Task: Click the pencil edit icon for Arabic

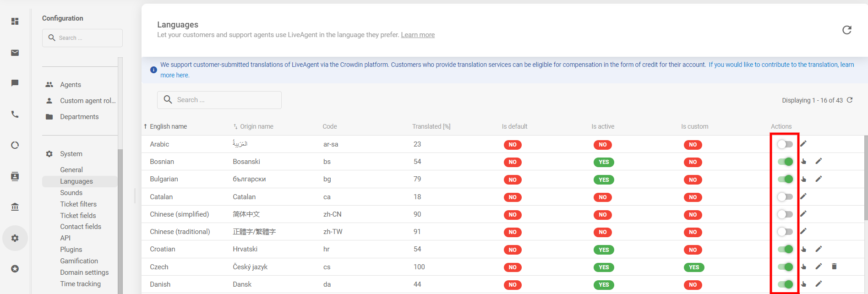Action: (x=803, y=144)
